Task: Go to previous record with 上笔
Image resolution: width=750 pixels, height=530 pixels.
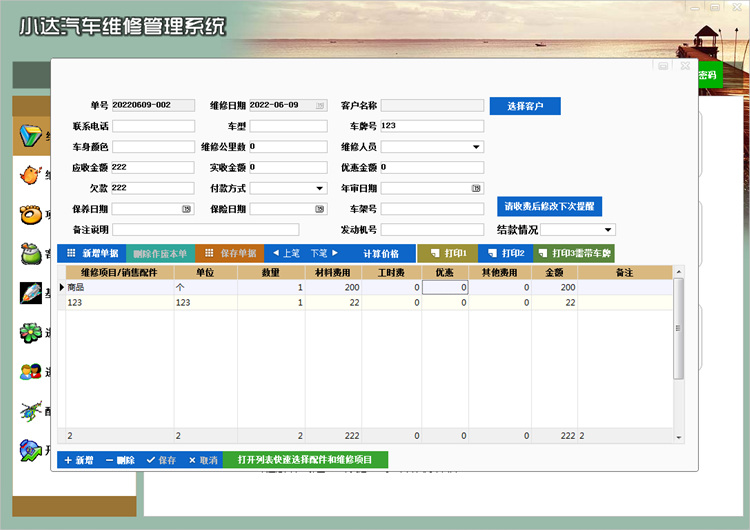Action: point(286,254)
